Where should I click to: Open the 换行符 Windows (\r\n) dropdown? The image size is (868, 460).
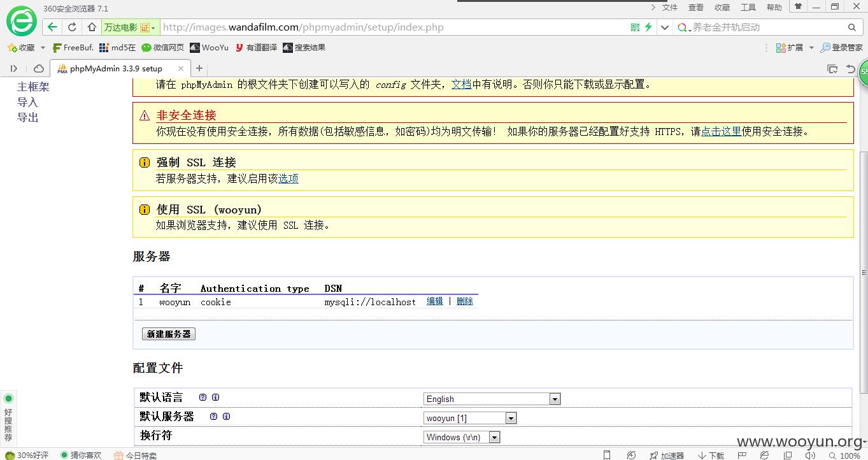click(x=462, y=437)
